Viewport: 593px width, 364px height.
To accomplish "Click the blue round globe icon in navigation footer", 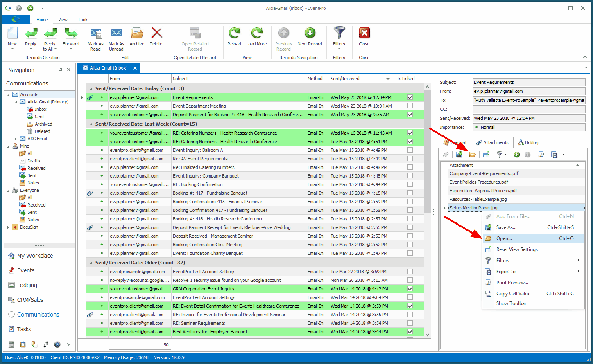I will tap(57, 344).
